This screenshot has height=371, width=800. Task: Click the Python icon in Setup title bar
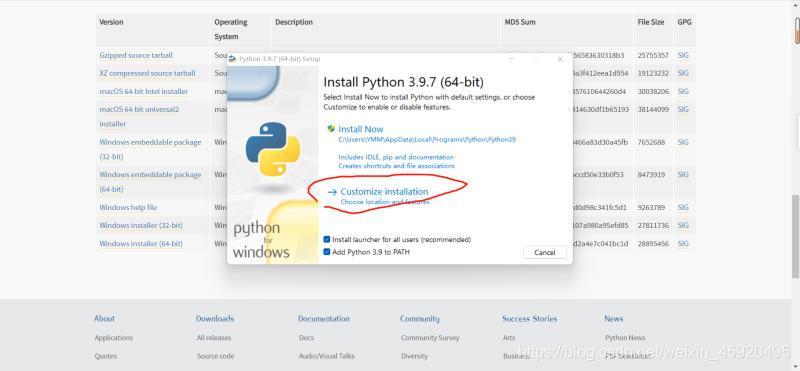232,59
